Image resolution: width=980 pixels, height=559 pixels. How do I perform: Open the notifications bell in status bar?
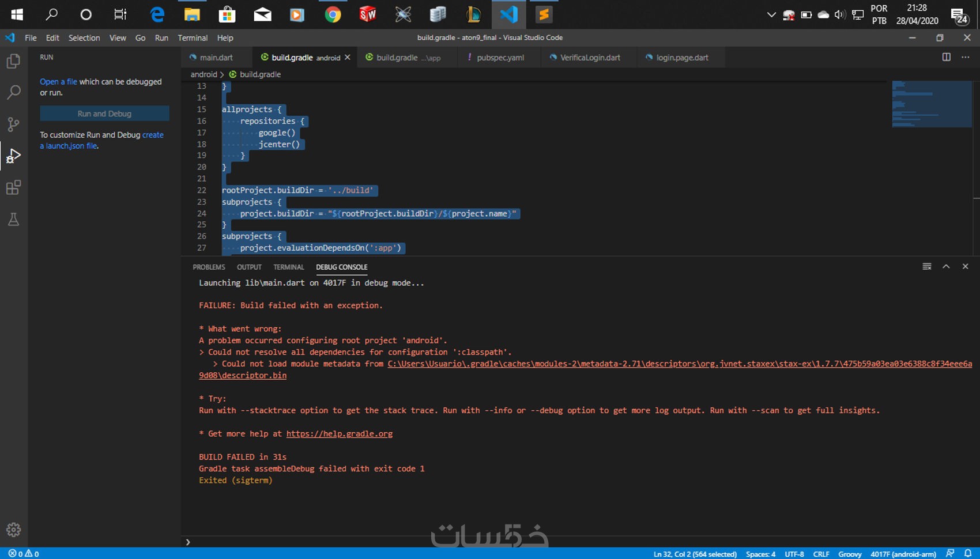coord(968,553)
